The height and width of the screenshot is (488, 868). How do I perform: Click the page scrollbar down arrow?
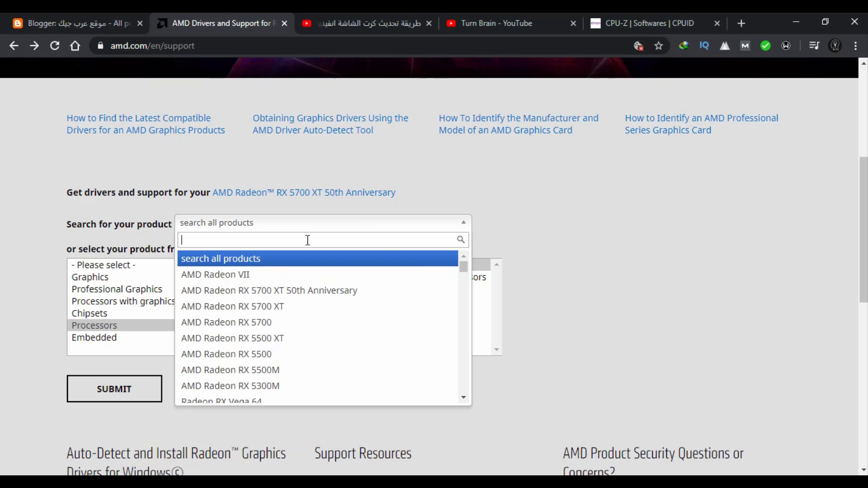click(863, 470)
